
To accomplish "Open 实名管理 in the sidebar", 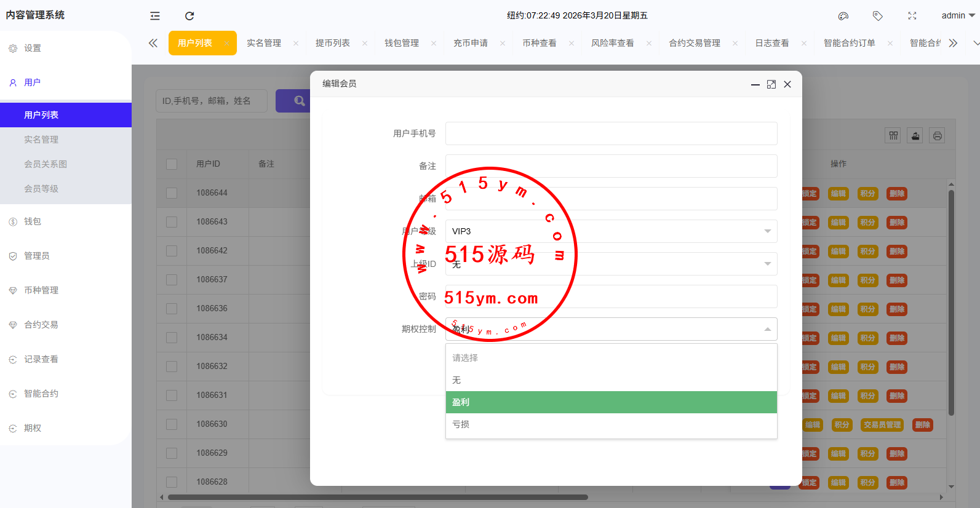I will point(41,140).
